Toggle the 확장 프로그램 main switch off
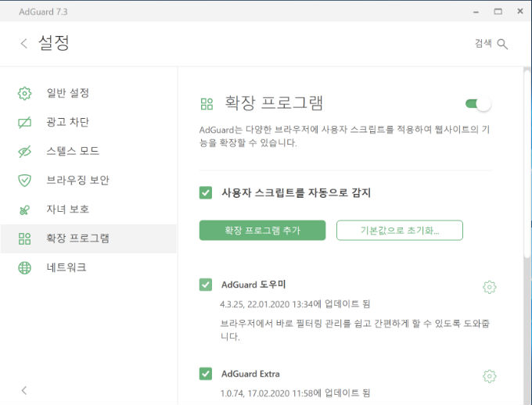 click(x=478, y=104)
